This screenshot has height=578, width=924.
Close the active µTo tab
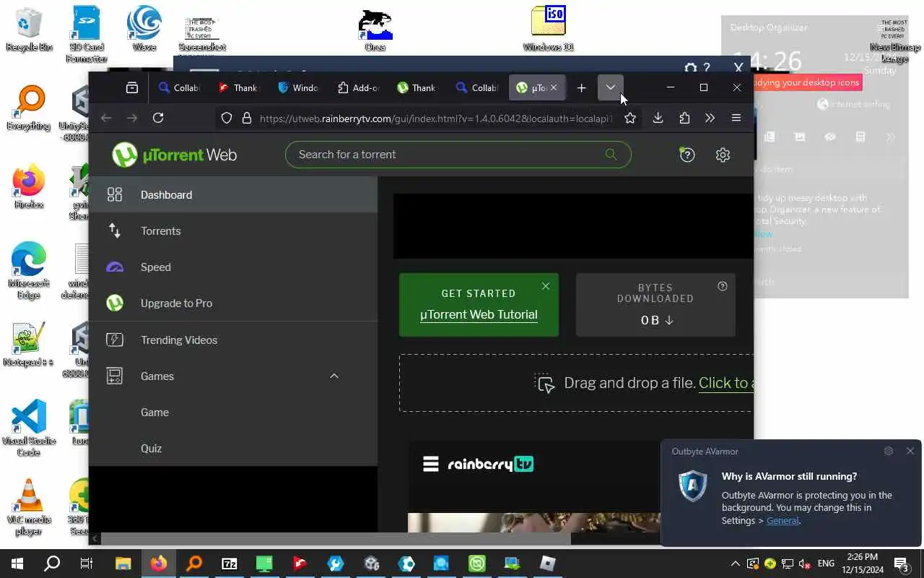pos(554,87)
